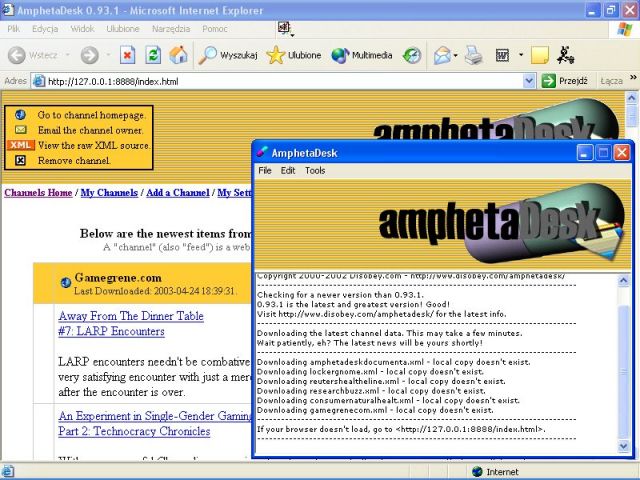Expand the Łącza links chevron

point(633,78)
